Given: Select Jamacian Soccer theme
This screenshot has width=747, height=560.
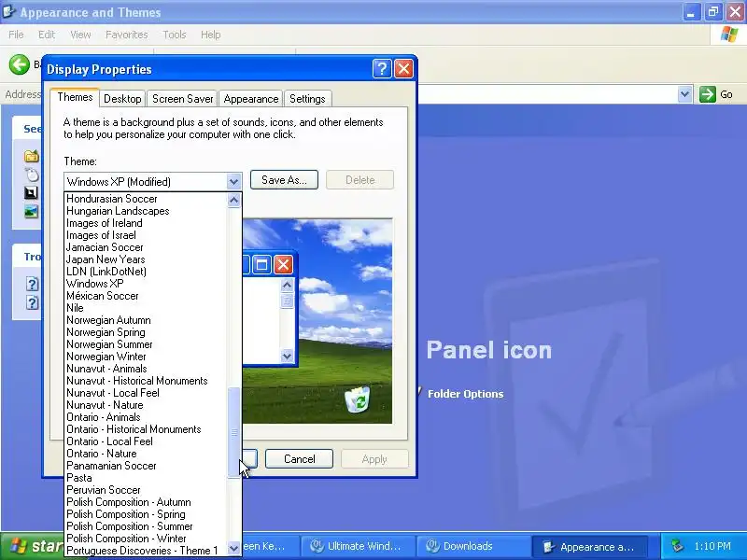Looking at the screenshot, I should pos(146,247).
